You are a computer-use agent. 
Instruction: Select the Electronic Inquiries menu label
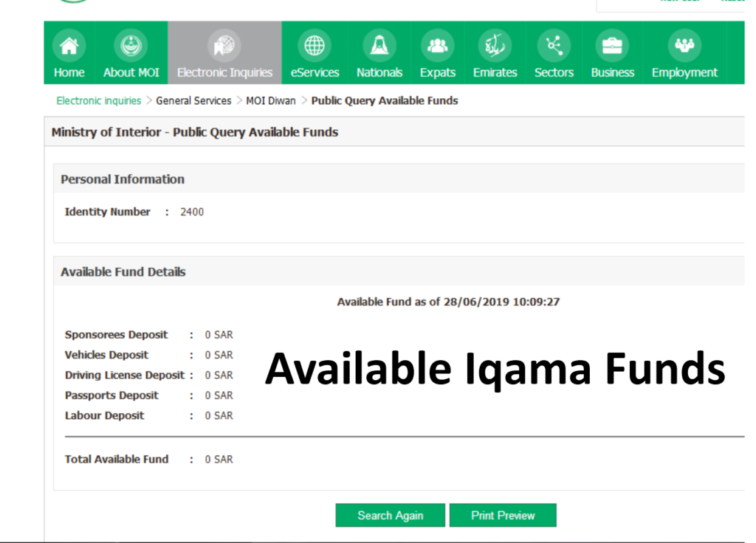[224, 72]
